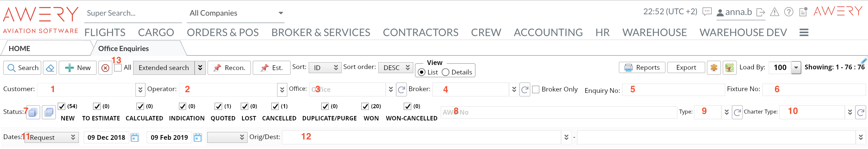Open the chat messages icon
The image size is (868, 149).
tap(707, 12)
